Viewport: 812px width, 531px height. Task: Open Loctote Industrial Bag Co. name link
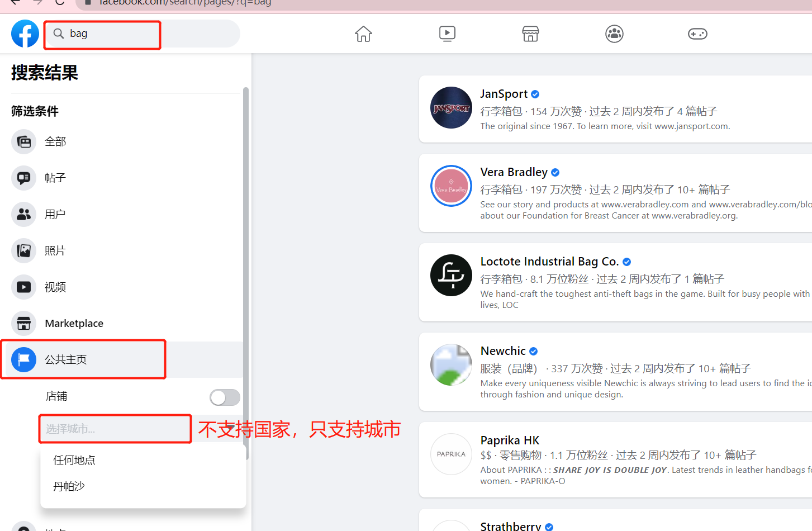click(x=549, y=262)
